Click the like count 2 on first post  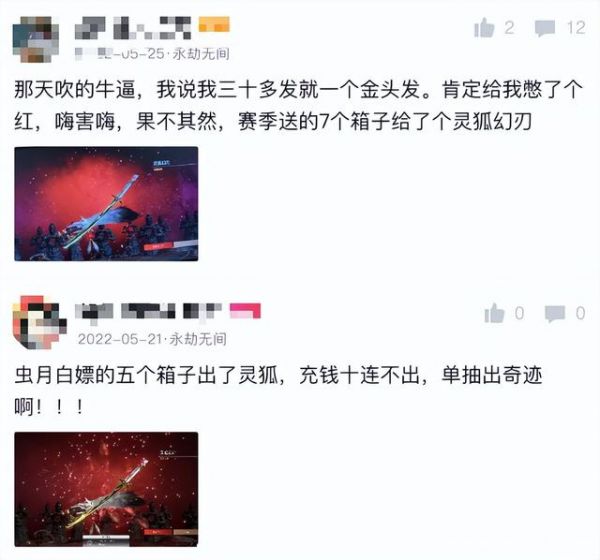509,28
